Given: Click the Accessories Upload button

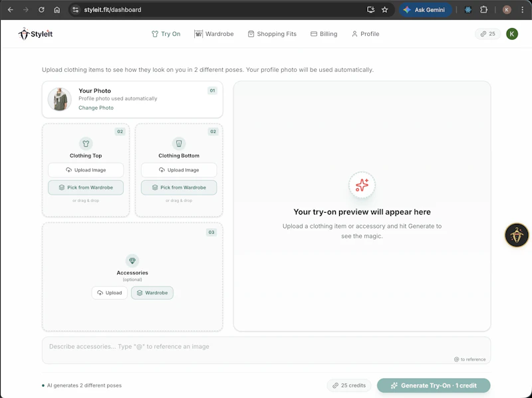Looking at the screenshot, I should (109, 292).
